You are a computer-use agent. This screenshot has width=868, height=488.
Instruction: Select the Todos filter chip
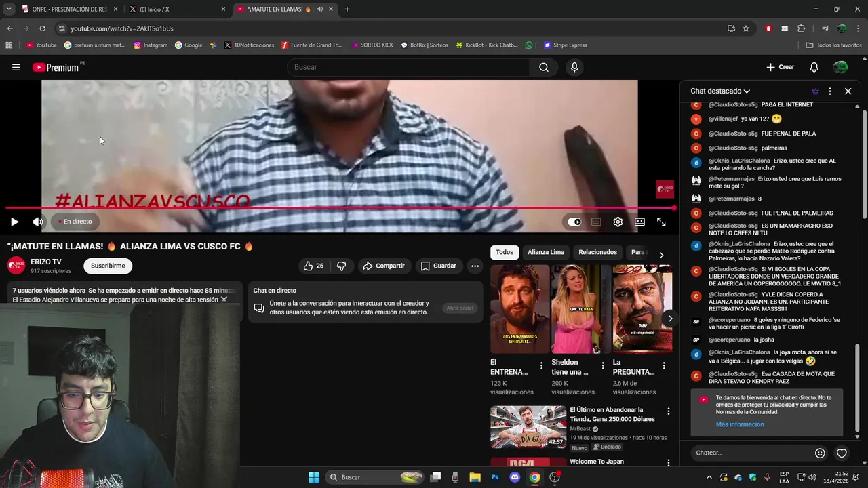505,252
